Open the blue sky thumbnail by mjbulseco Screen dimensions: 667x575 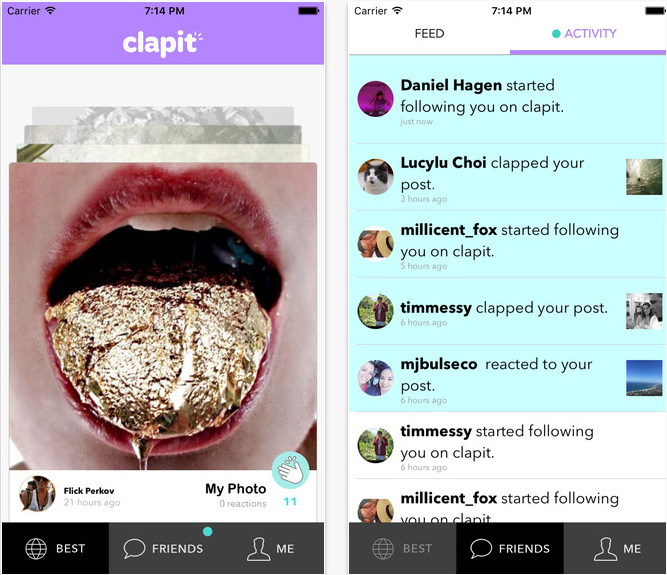[x=644, y=378]
